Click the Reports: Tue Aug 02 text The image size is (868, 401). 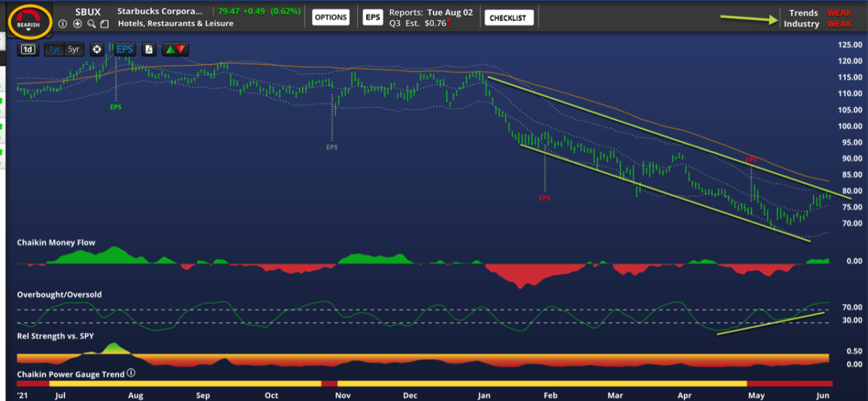point(430,13)
